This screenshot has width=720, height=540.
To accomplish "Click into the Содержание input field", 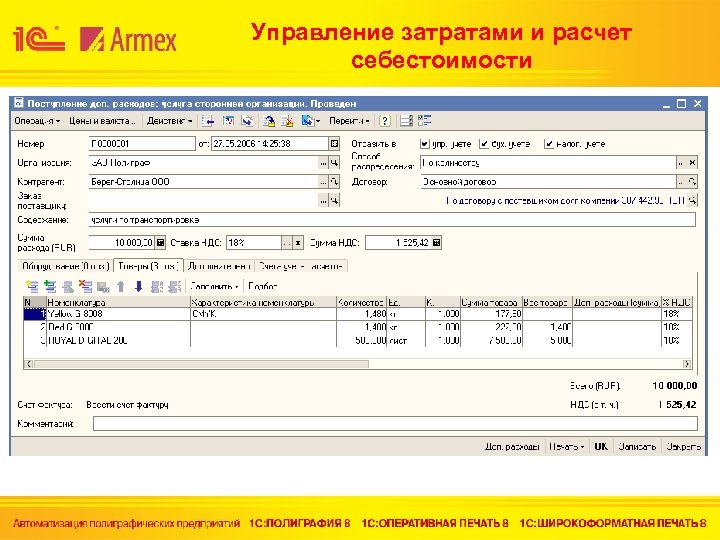I will (x=393, y=220).
